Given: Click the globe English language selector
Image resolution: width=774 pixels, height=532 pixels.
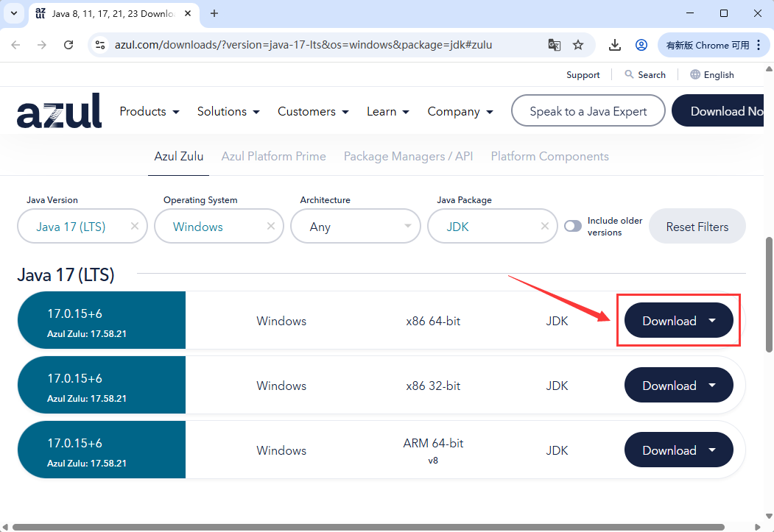Looking at the screenshot, I should click(712, 74).
